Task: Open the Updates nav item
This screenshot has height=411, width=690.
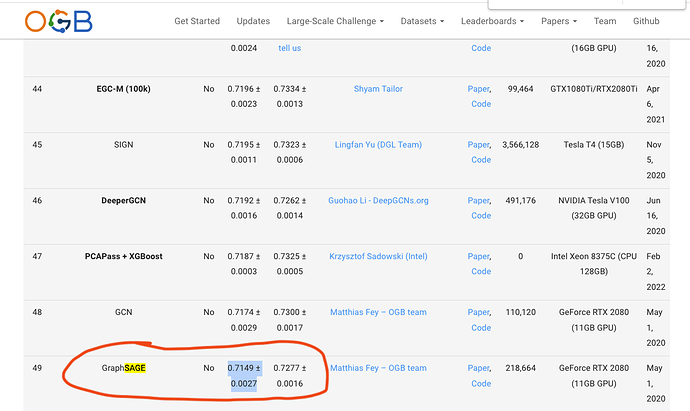Action: pos(253,21)
